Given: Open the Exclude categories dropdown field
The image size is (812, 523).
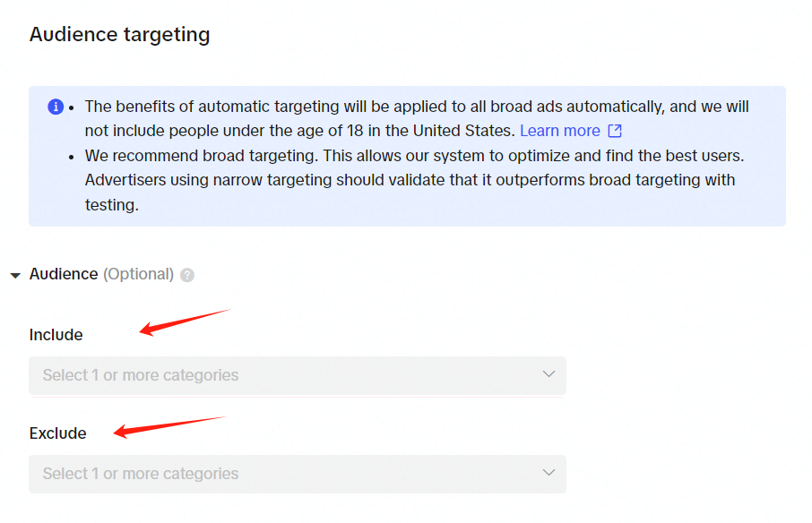Looking at the screenshot, I should (298, 474).
